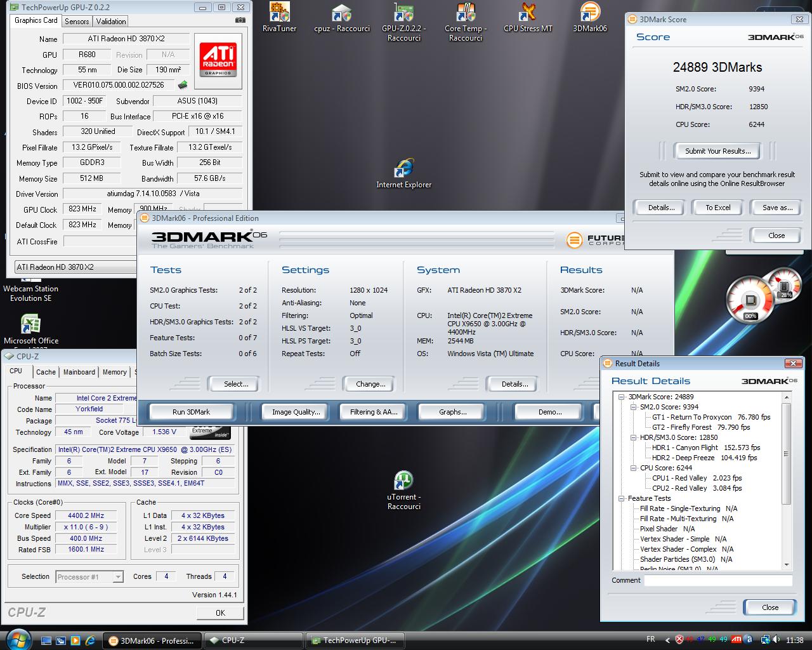Click the blue 'a' tray icon
Image resolution: width=812 pixels, height=650 pixels.
point(749,640)
